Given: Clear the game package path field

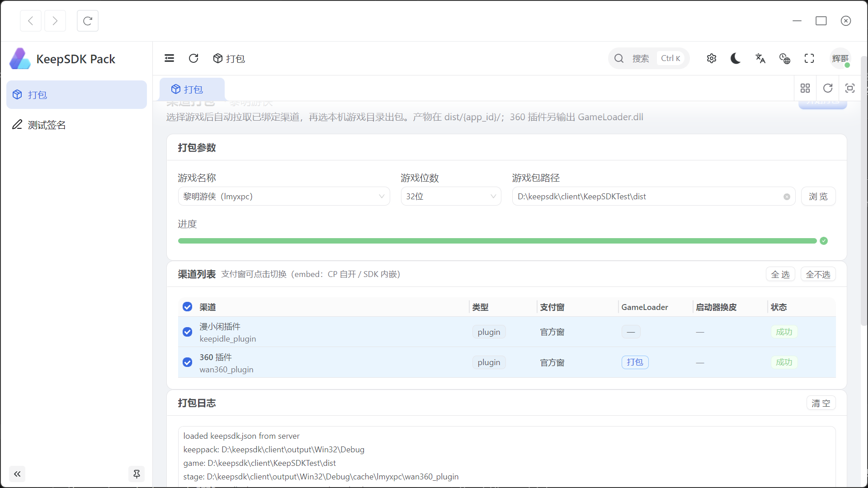Looking at the screenshot, I should pyautogui.click(x=787, y=197).
